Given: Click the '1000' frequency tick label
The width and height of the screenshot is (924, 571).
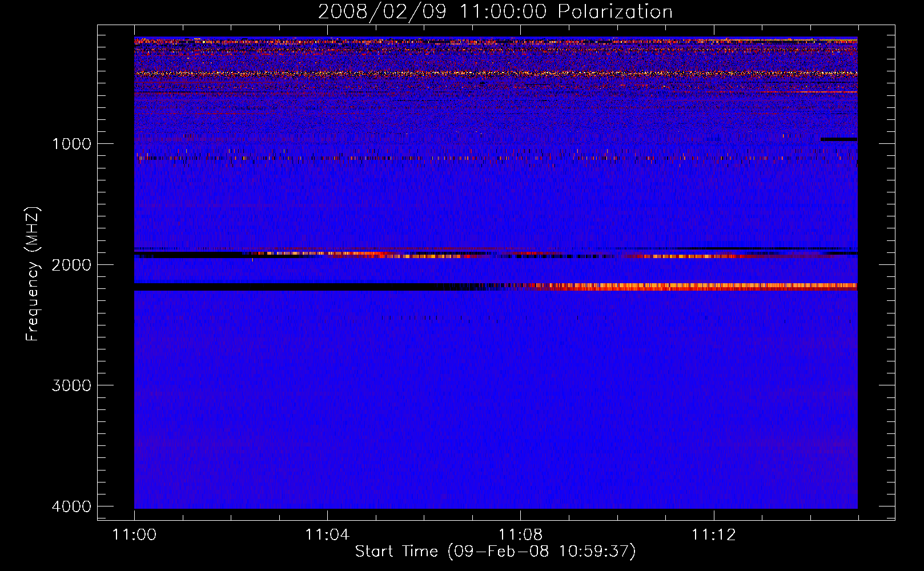Looking at the screenshot, I should [71, 143].
